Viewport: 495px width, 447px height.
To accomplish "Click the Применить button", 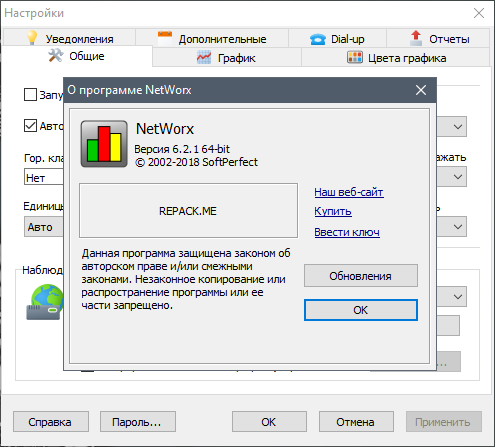I will (x=444, y=422).
